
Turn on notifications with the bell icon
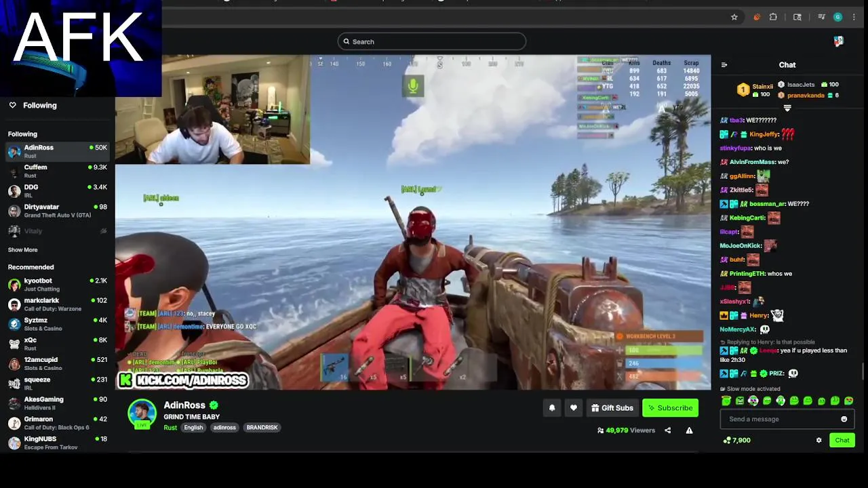point(552,408)
